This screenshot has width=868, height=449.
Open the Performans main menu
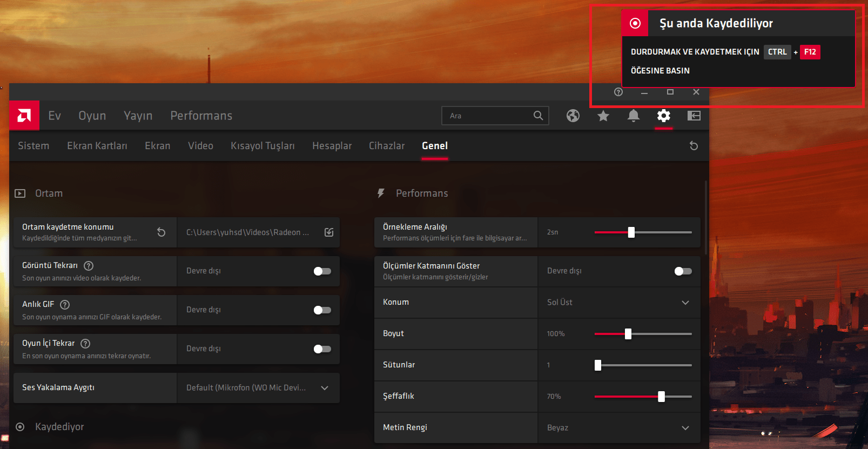point(201,116)
